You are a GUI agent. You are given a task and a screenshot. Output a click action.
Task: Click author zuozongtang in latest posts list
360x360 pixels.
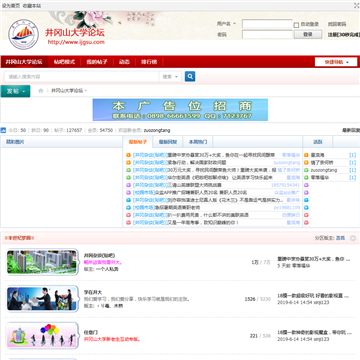(x=287, y=163)
